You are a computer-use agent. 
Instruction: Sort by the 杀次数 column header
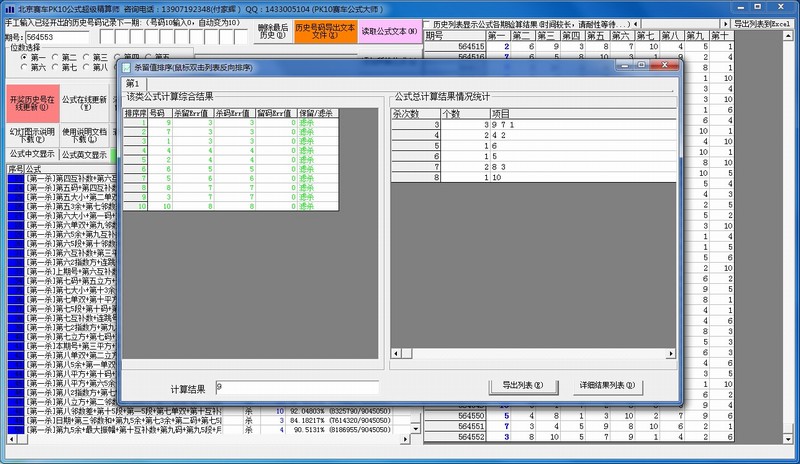[407, 114]
